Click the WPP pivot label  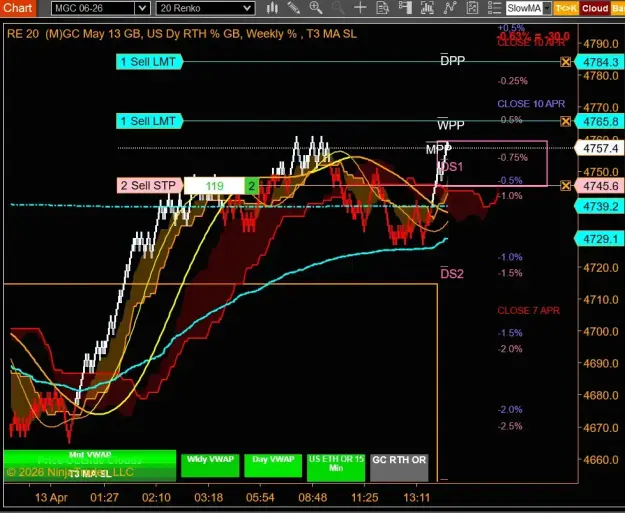tap(451, 125)
